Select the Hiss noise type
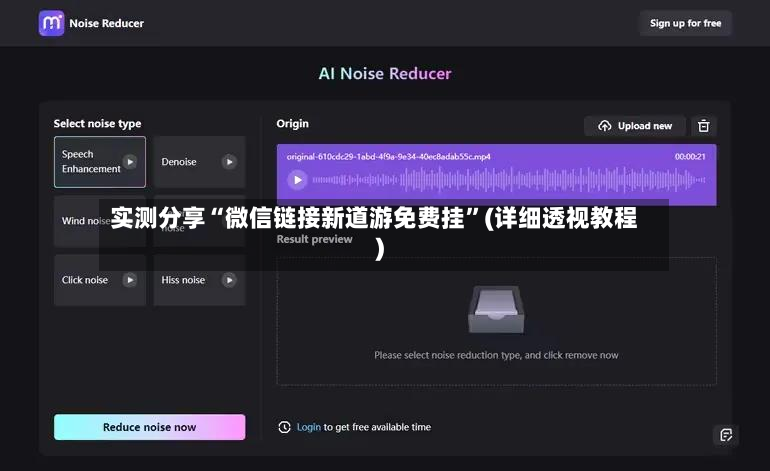This screenshot has width=770, height=471. [x=199, y=280]
